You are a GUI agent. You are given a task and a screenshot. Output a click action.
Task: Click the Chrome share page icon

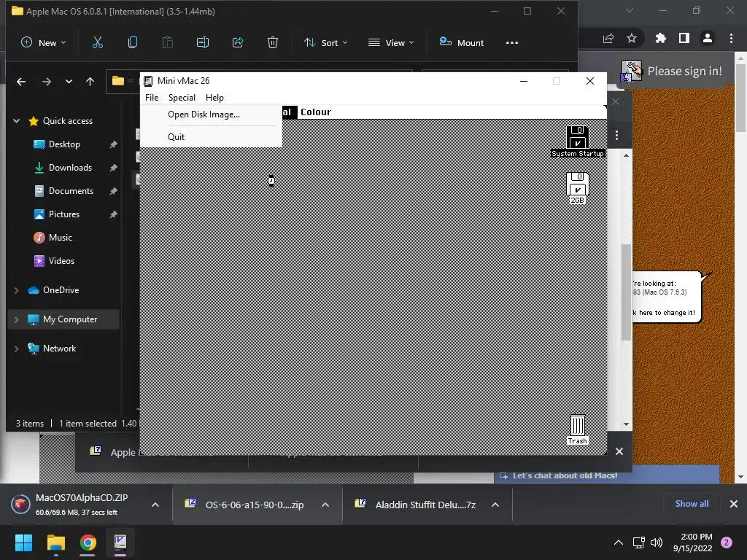(x=608, y=38)
